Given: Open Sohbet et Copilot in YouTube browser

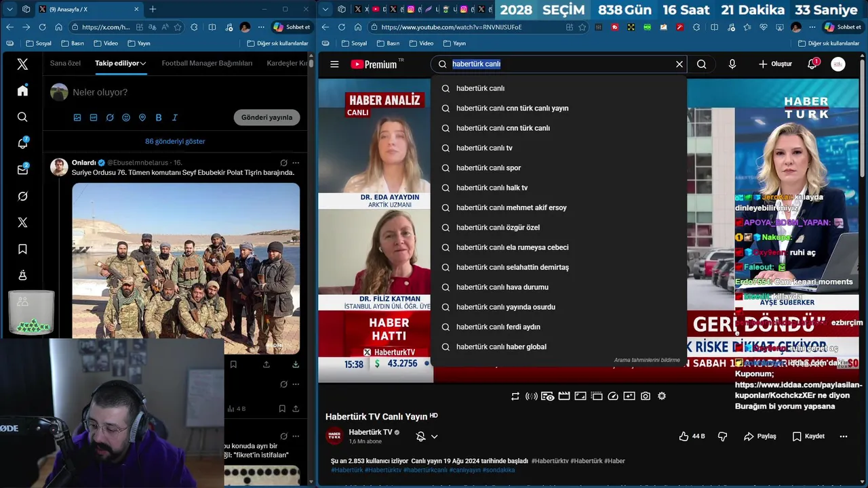Looking at the screenshot, I should pos(842,27).
